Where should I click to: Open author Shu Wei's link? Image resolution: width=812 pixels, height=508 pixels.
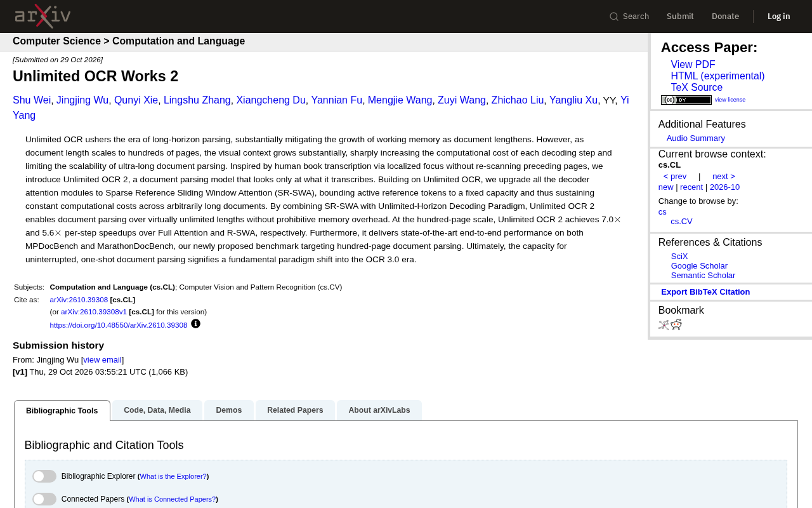click(x=32, y=100)
